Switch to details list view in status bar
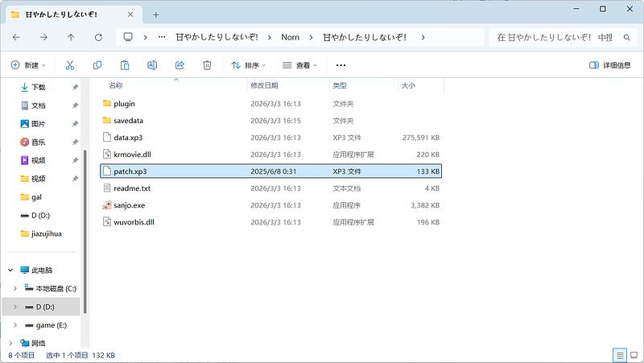 619,354
